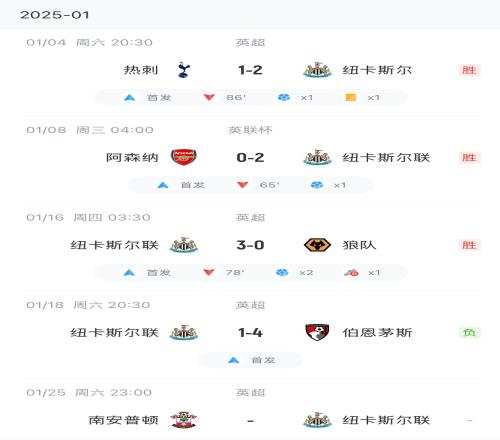Click blue starter arrow in Bournemouth match

pyautogui.click(x=234, y=360)
